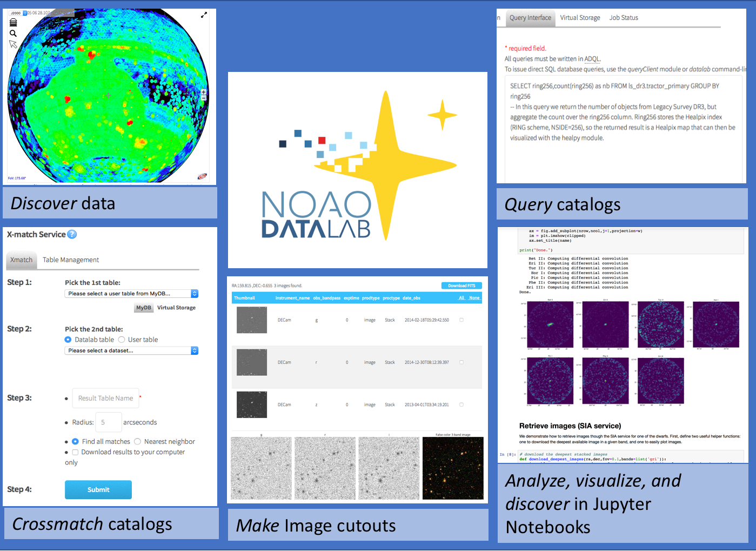
Task: Select the User table radio button
Action: coord(122,340)
